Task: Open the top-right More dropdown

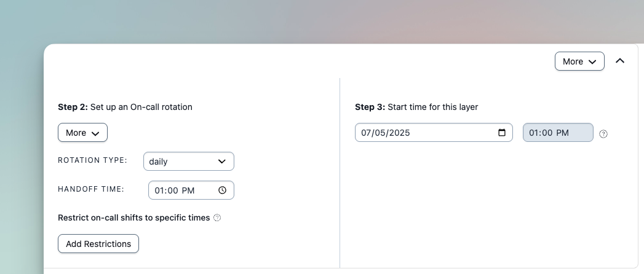Action: (x=579, y=61)
